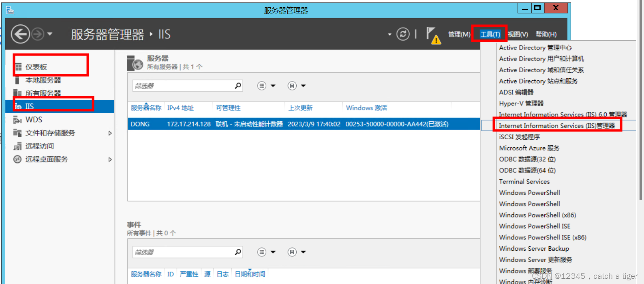
Task: Open iSCSI 发起程序 from tools menu
Action: click(x=519, y=137)
